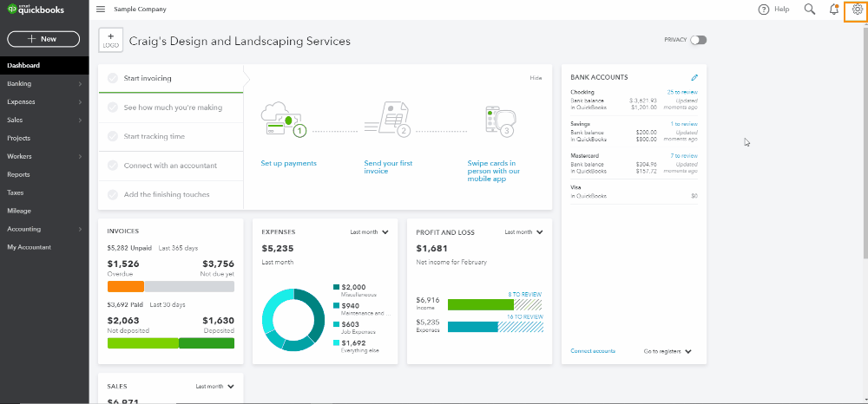This screenshot has height=404, width=868.
Task: Open Set up payments link
Action: (x=288, y=164)
